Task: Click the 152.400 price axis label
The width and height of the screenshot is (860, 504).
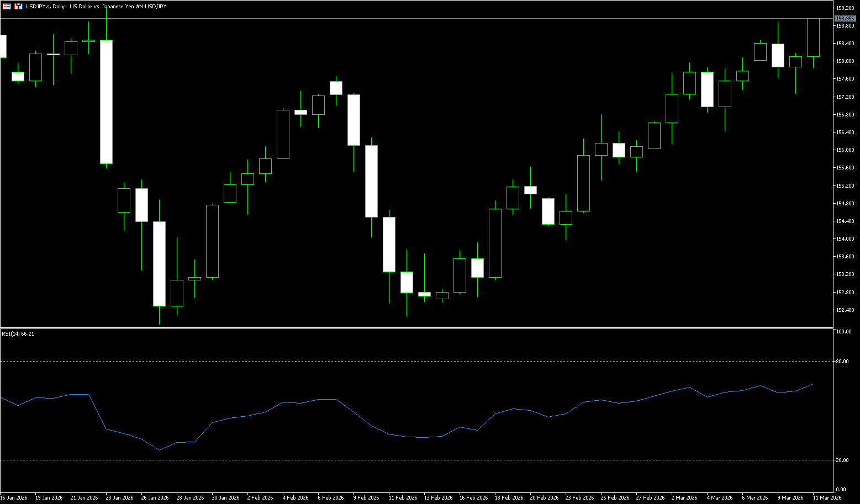Action: pos(845,310)
